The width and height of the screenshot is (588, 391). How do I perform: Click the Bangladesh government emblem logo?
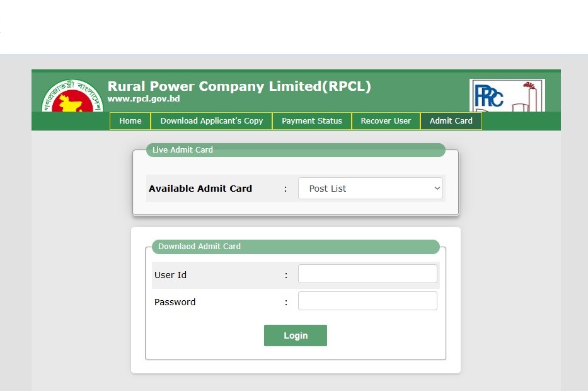pos(72,96)
